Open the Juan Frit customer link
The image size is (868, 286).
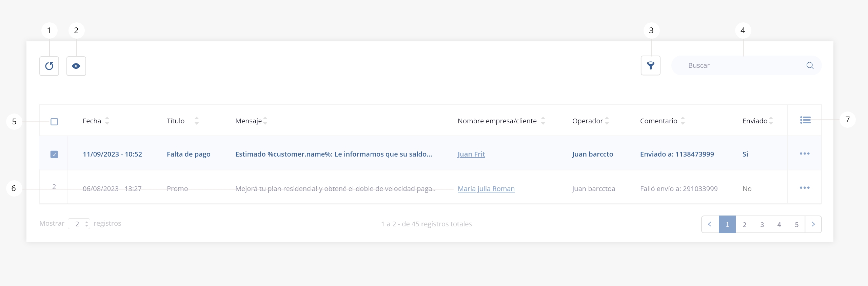[471, 154]
